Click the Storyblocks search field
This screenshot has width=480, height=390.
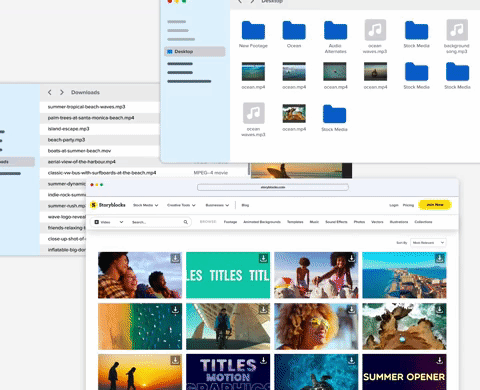156,222
